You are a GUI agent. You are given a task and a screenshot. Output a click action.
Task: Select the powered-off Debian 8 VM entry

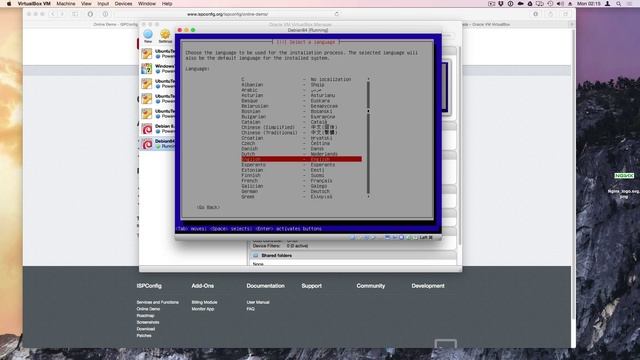[x=157, y=129]
